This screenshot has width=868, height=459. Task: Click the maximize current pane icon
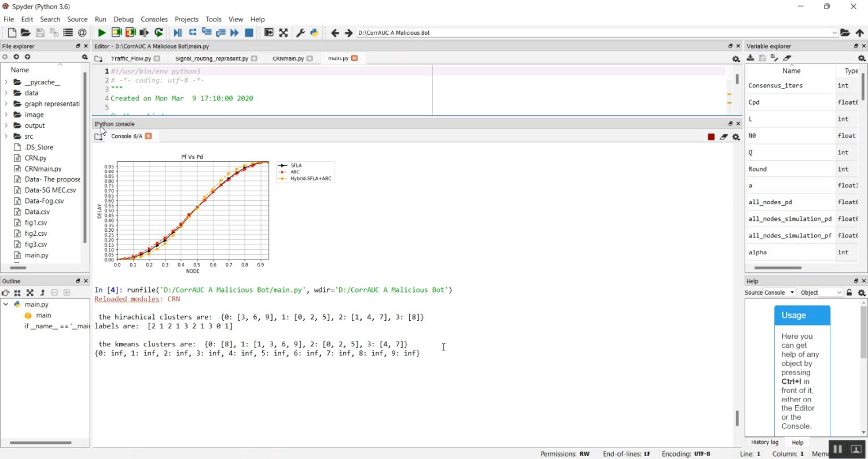click(x=269, y=33)
